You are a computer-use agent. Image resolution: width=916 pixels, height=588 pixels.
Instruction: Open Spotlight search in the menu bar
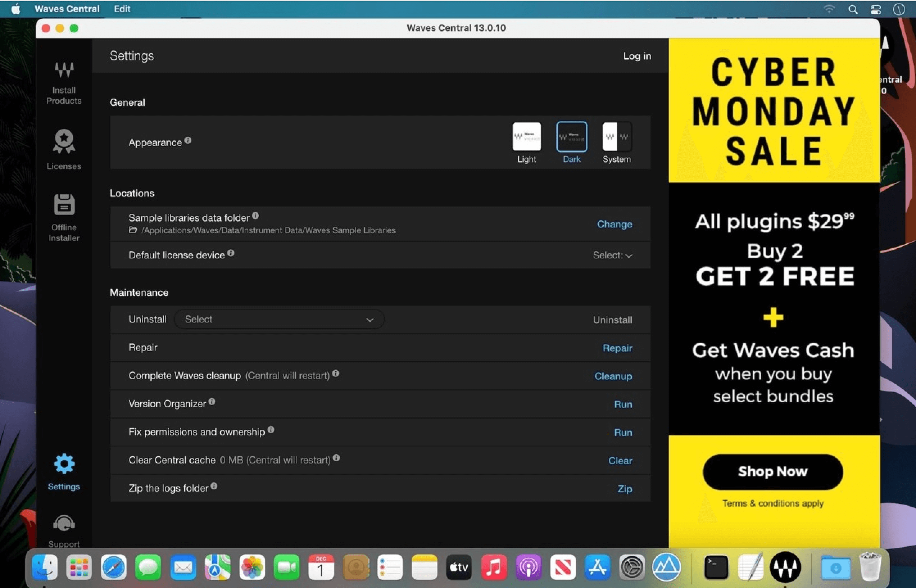click(x=853, y=9)
